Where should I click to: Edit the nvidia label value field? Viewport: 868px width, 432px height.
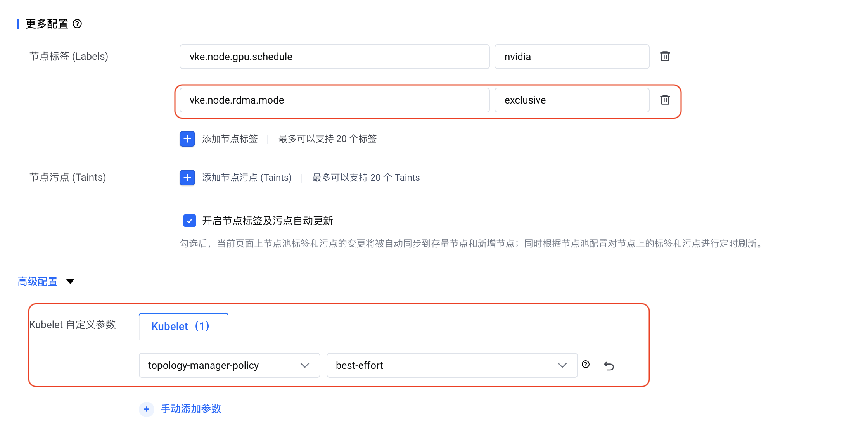(571, 57)
